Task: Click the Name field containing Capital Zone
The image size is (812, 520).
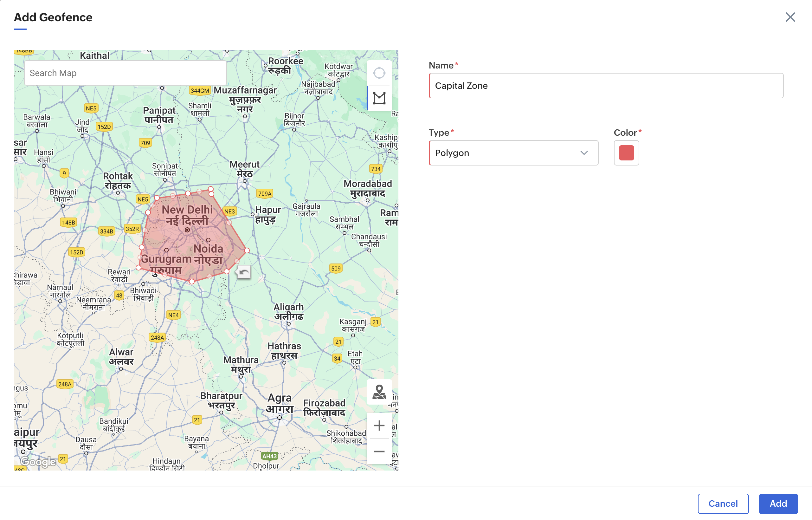Action: [x=606, y=86]
